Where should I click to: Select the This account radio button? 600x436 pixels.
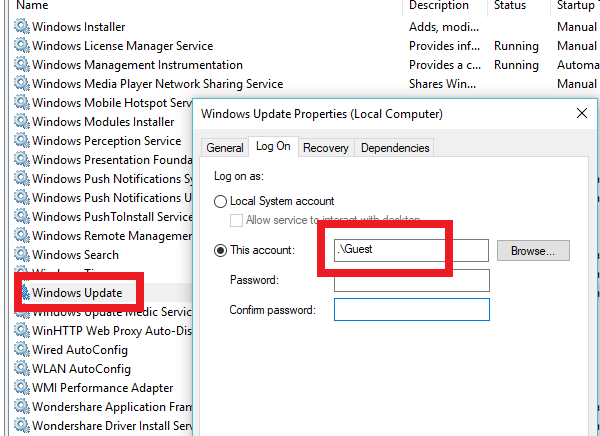(x=220, y=251)
